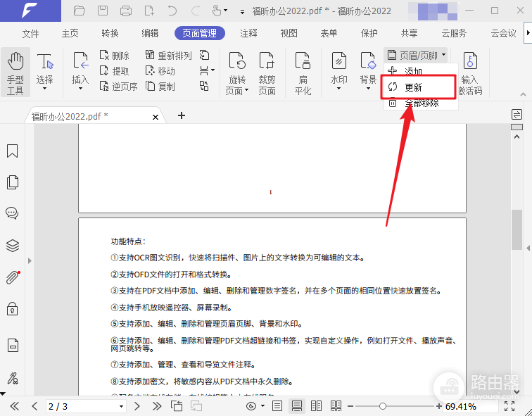Screen dimensions: 532x416
Task: Go to the next page
Action: (137, 406)
